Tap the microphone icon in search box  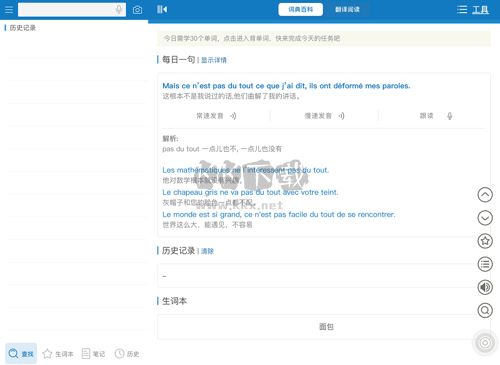point(119,9)
